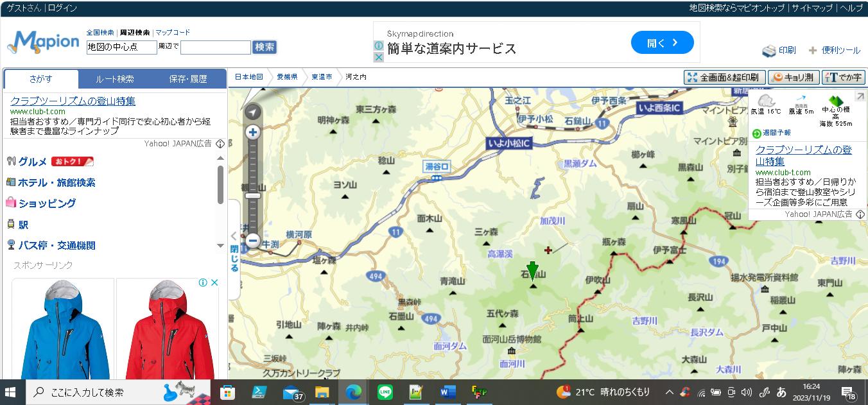The width and height of the screenshot is (868, 405).
Task: Collapse the side panel with 閉じる handle
Action: click(234, 250)
